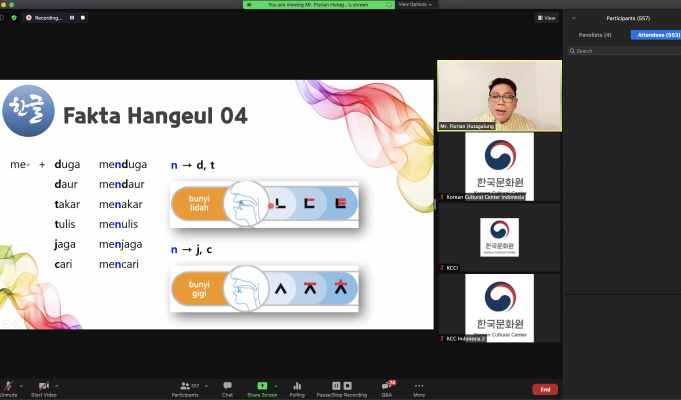Open the Polling tool
This screenshot has width=681, height=400.
click(x=297, y=386)
